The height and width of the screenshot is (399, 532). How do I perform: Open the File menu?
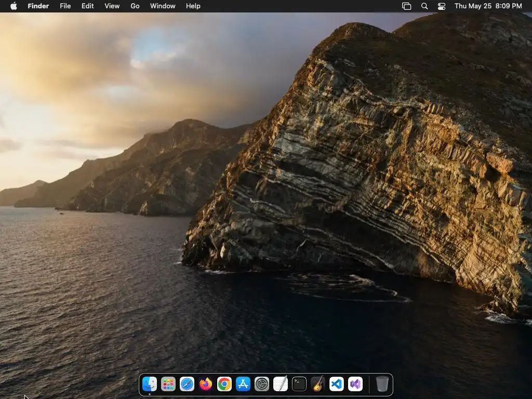[65, 6]
